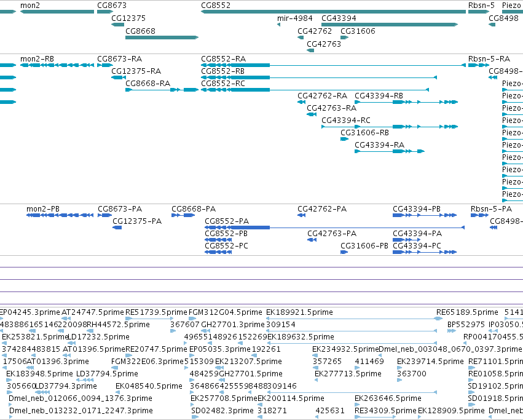Select protein CG43394-PB label
The image size is (523, 420).
click(417, 209)
